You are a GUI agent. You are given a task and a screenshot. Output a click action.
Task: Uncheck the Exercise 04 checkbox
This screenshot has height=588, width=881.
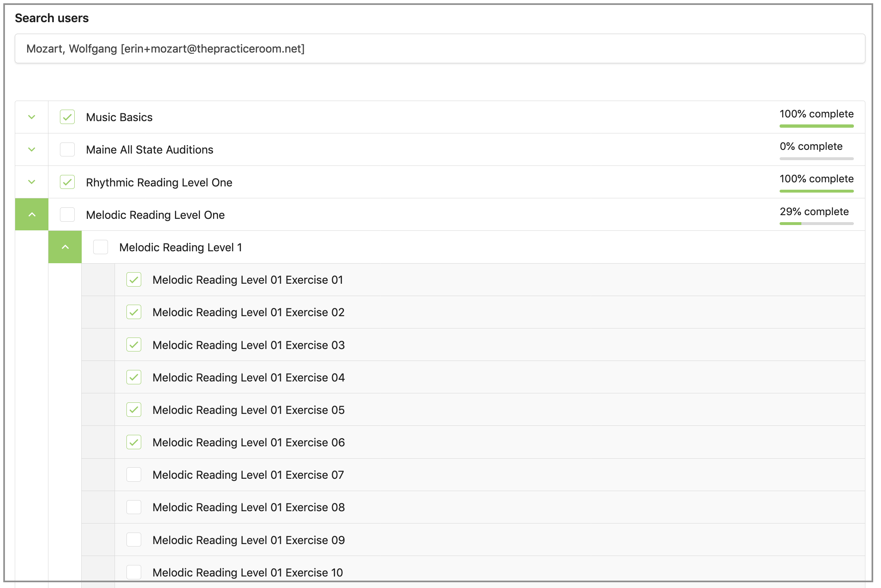134,377
